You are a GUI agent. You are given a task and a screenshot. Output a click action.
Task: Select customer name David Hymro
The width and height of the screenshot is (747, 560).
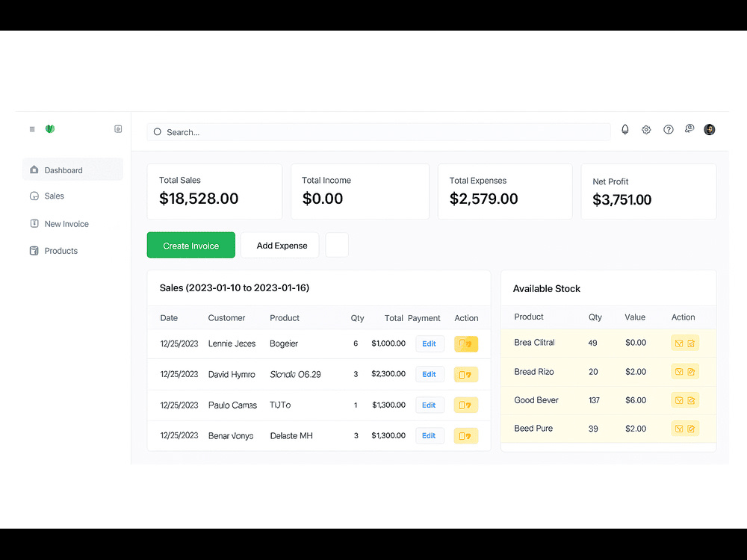pyautogui.click(x=232, y=374)
